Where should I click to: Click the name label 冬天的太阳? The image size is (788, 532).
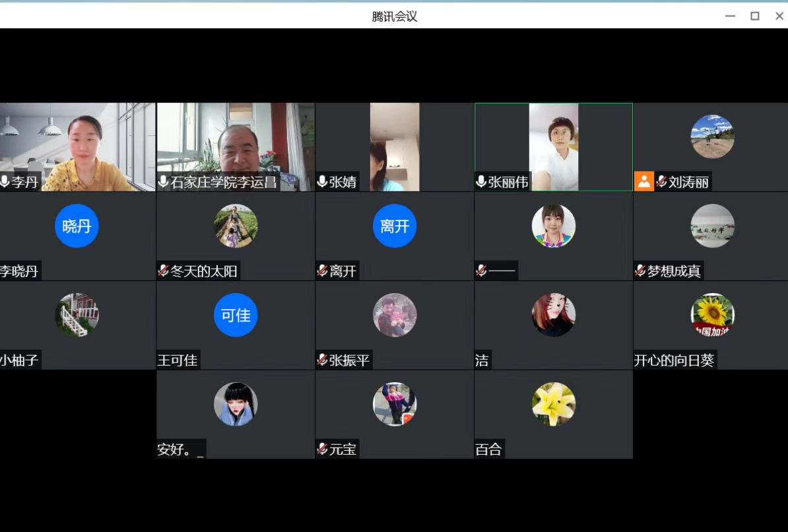[x=203, y=271]
